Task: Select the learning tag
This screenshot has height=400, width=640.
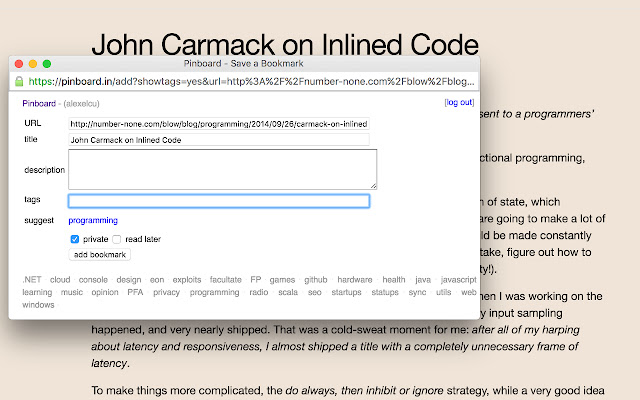Action: click(37, 292)
